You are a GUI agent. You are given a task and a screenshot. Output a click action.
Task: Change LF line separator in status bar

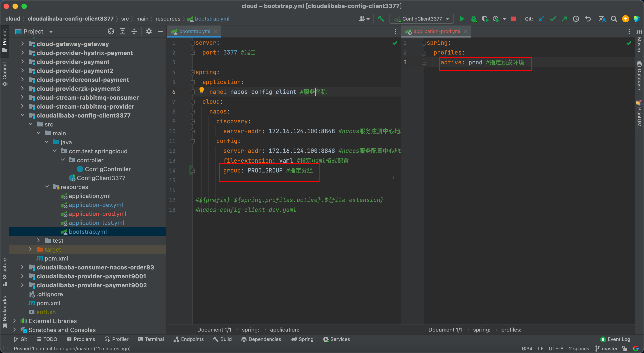pyautogui.click(x=540, y=348)
